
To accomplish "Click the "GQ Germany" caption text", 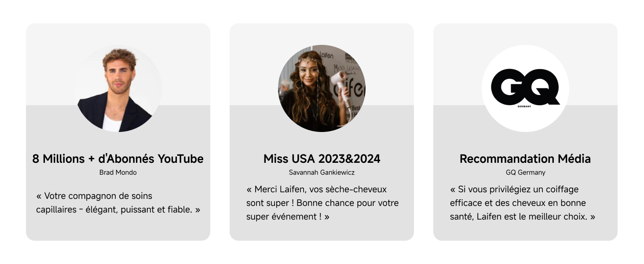I will (x=525, y=172).
